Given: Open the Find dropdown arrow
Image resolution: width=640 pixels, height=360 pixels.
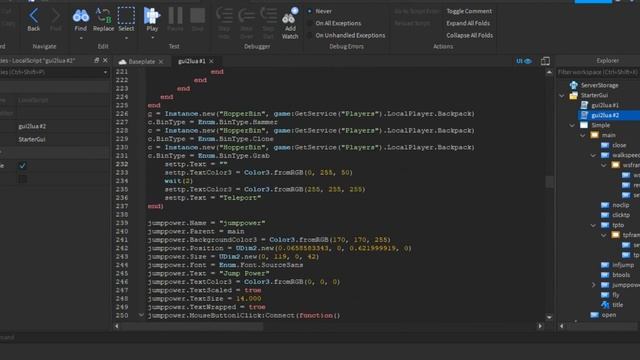Looking at the screenshot, I should click(81, 38).
